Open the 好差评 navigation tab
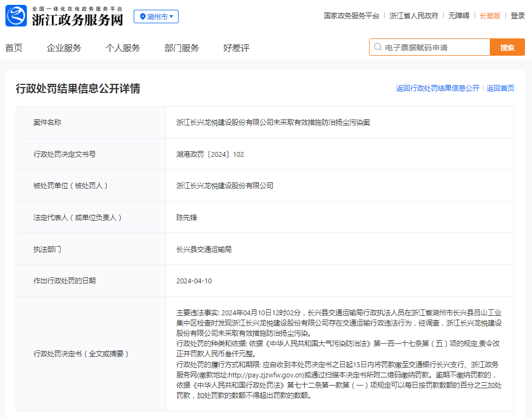 (x=236, y=48)
